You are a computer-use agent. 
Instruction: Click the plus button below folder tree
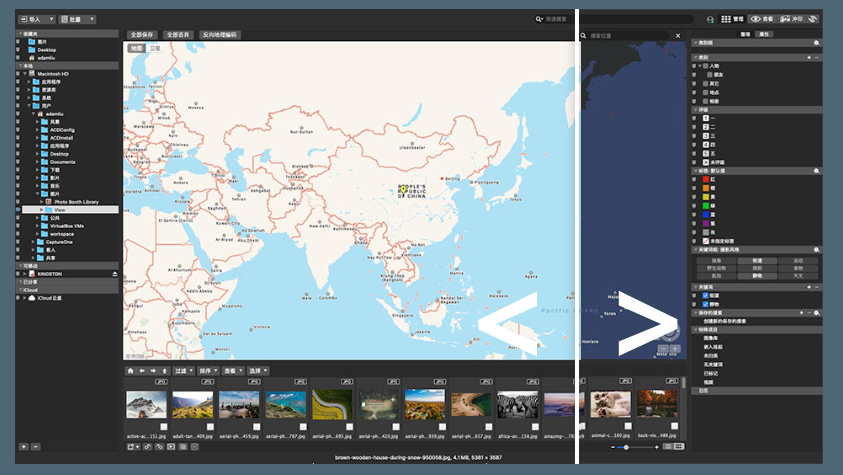(x=24, y=447)
